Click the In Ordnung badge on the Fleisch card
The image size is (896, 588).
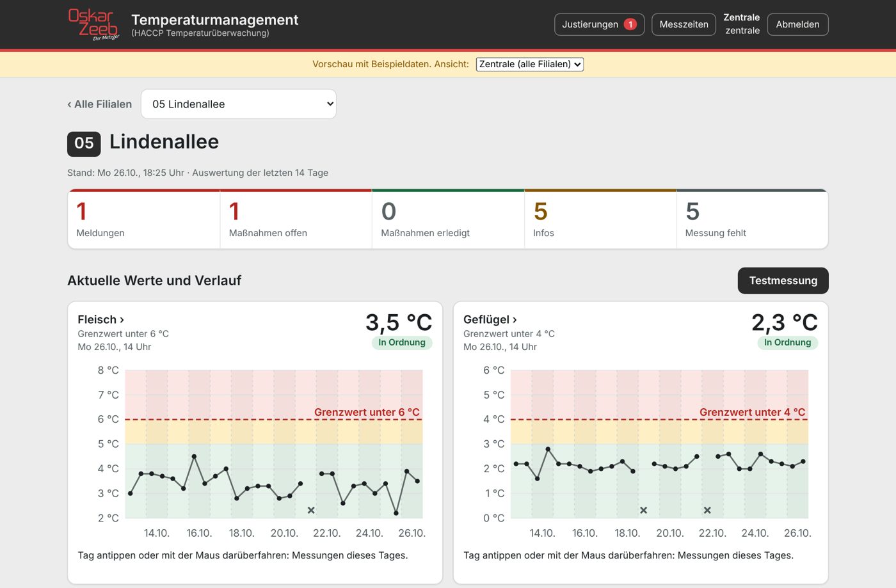[x=402, y=342]
